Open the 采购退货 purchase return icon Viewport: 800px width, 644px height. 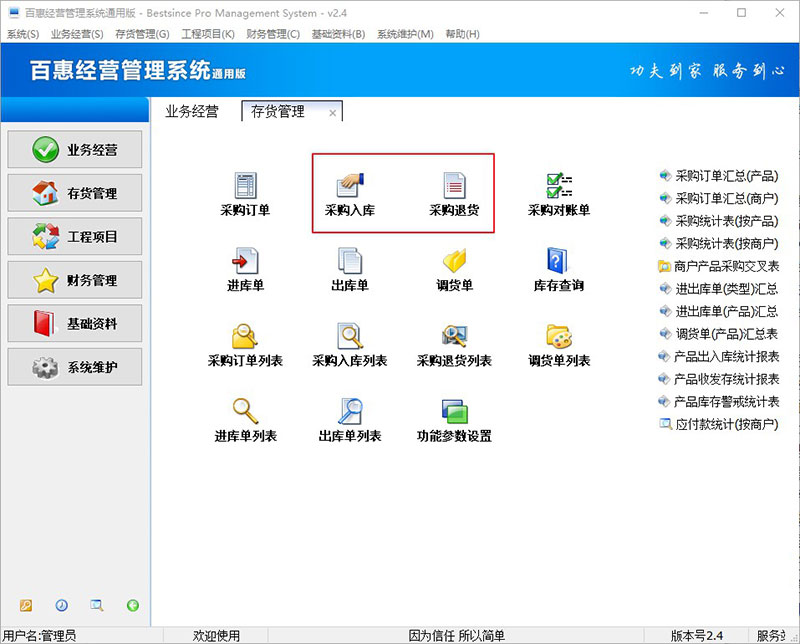(454, 194)
